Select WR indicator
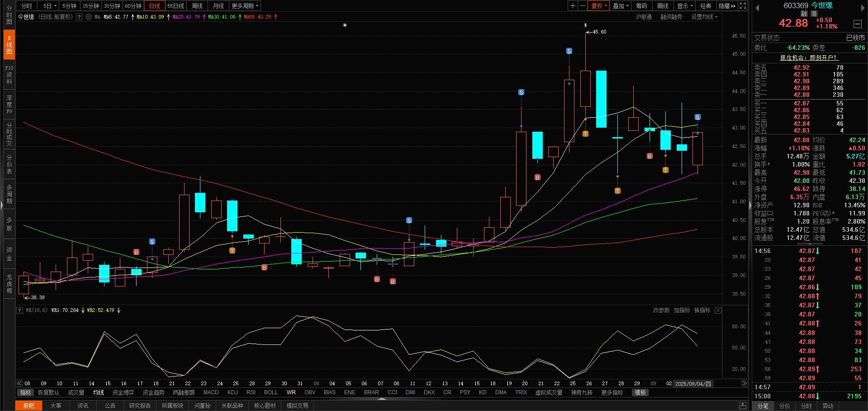This screenshot has height=411, width=868. [x=291, y=392]
